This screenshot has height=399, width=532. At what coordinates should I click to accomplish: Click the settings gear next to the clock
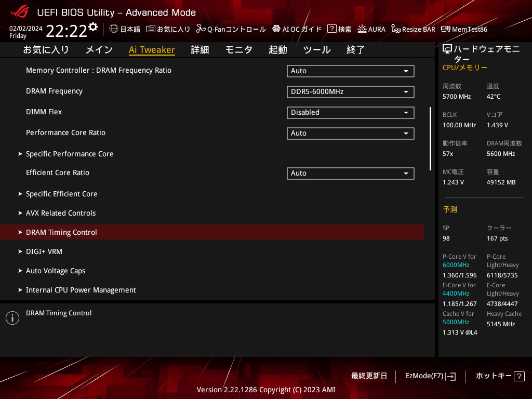pyautogui.click(x=92, y=27)
